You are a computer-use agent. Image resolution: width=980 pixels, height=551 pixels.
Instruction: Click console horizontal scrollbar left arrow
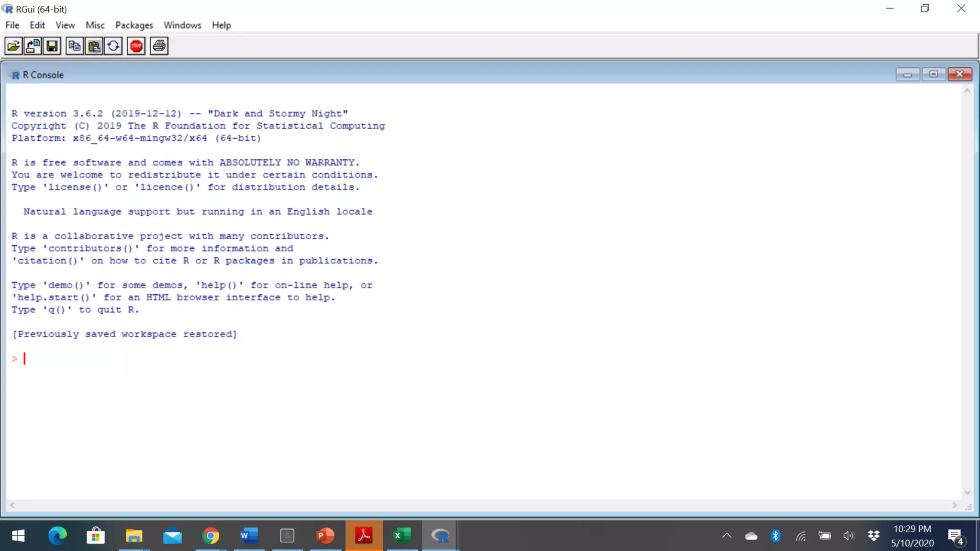pos(12,505)
